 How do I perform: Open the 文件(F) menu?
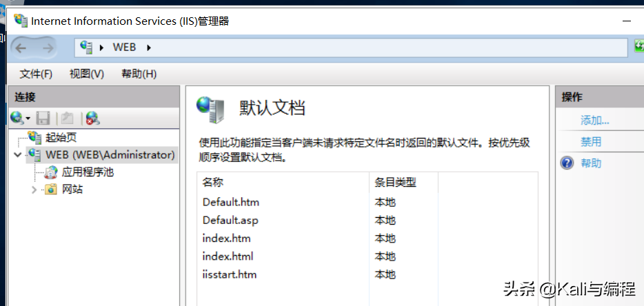[36, 74]
